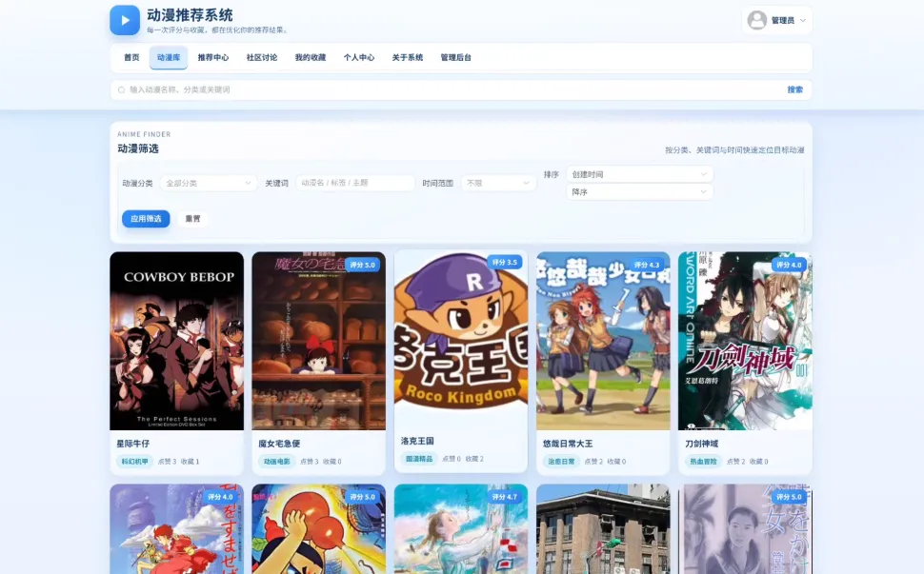
Task: Click the 洛克王国 title text
Action: coord(417,441)
